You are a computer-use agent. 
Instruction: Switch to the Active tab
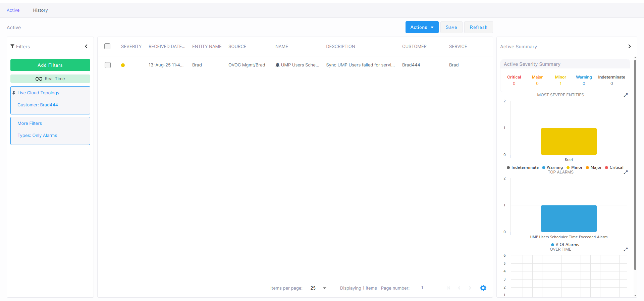[x=13, y=10]
